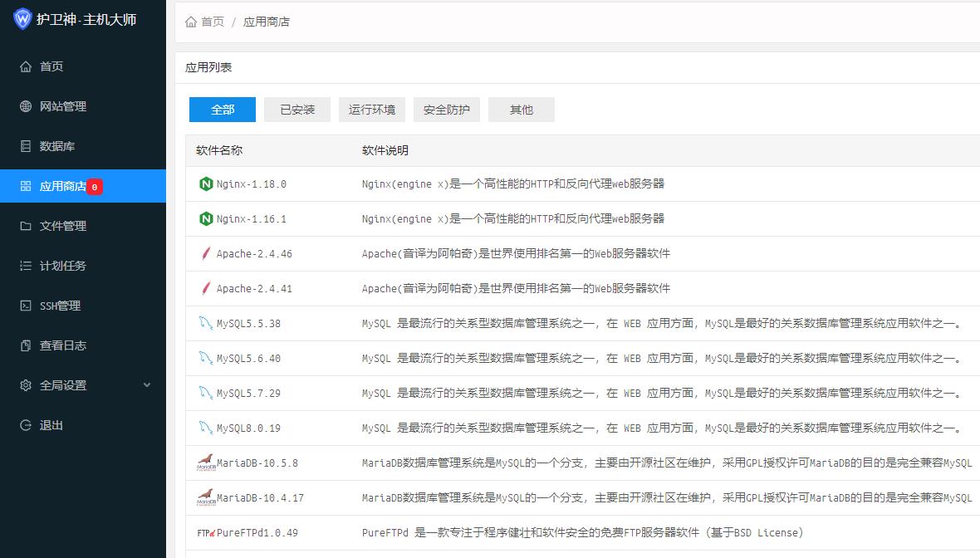Click the MySQL5.7.29 name text
This screenshot has width=980, height=558.
(249, 394)
